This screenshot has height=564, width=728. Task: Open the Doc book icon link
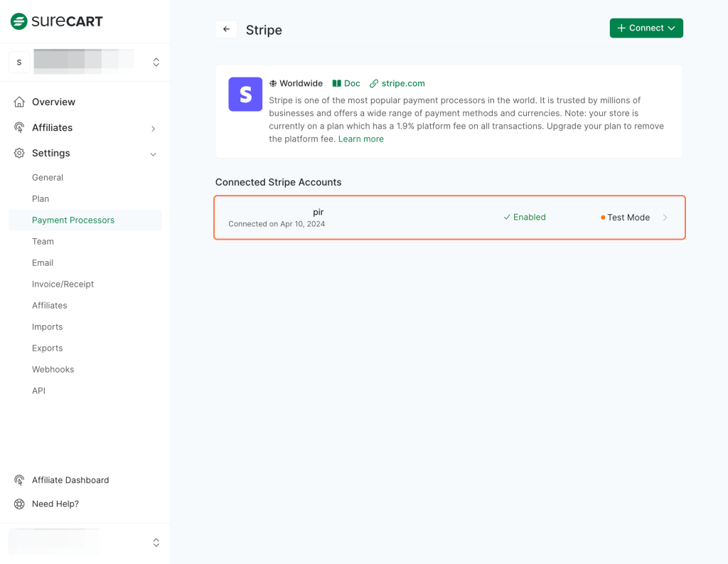pyautogui.click(x=337, y=83)
